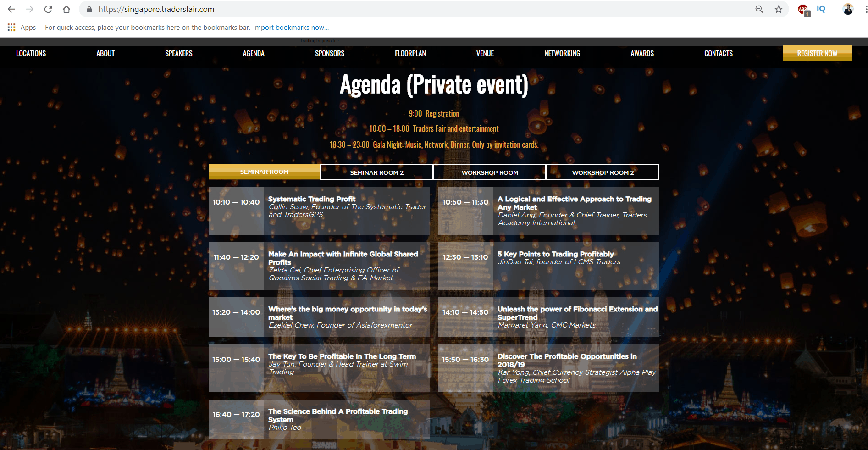Click the 12:30 — 13:10 time slot
868x450 pixels.
click(x=465, y=257)
